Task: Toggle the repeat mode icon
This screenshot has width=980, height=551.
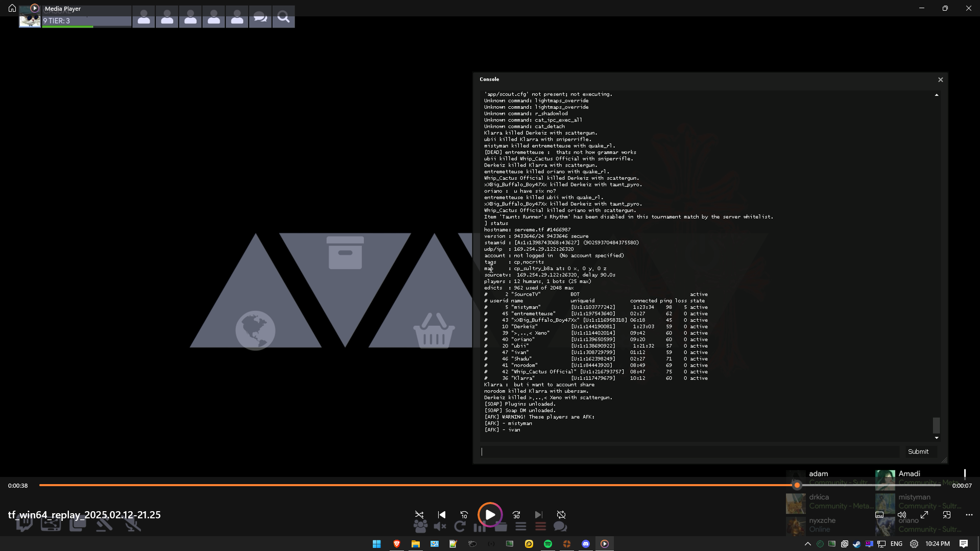Action: [x=561, y=515]
